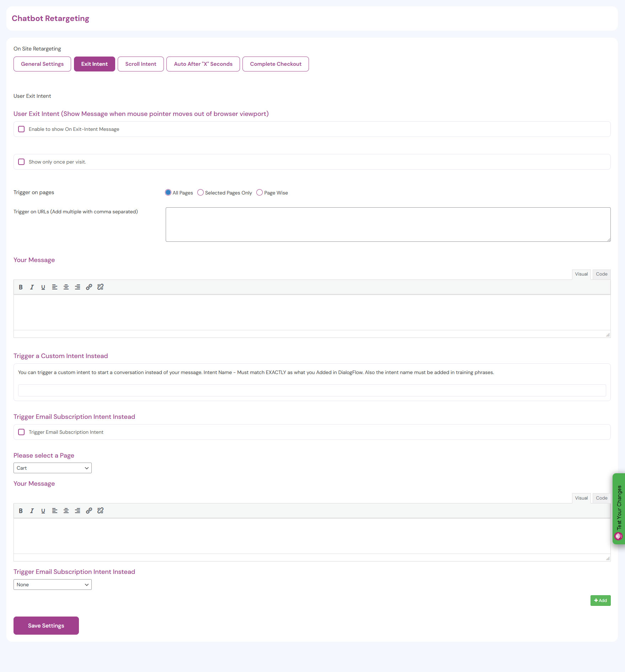Check Show only once per visit
The image size is (625, 672).
point(22,162)
